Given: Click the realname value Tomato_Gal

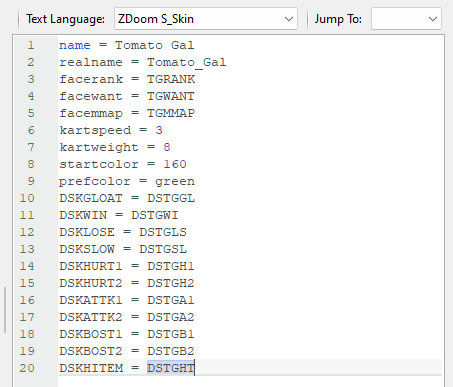Looking at the screenshot, I should point(187,63).
